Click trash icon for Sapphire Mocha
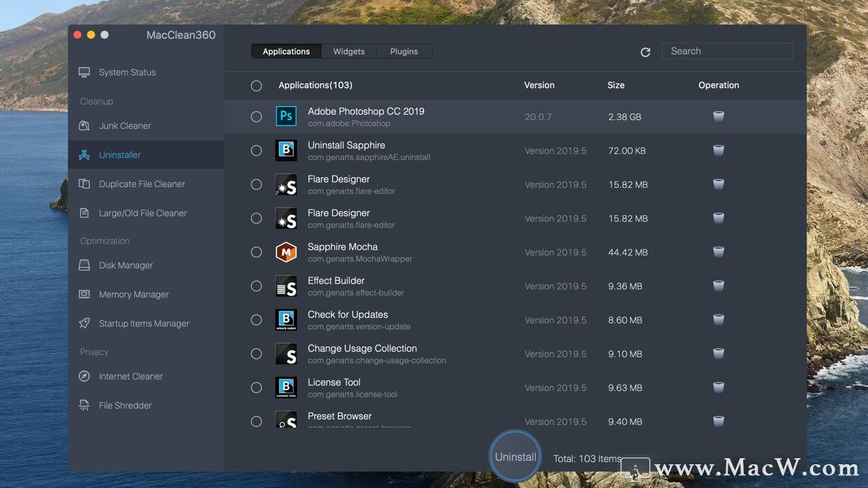 click(x=719, y=252)
